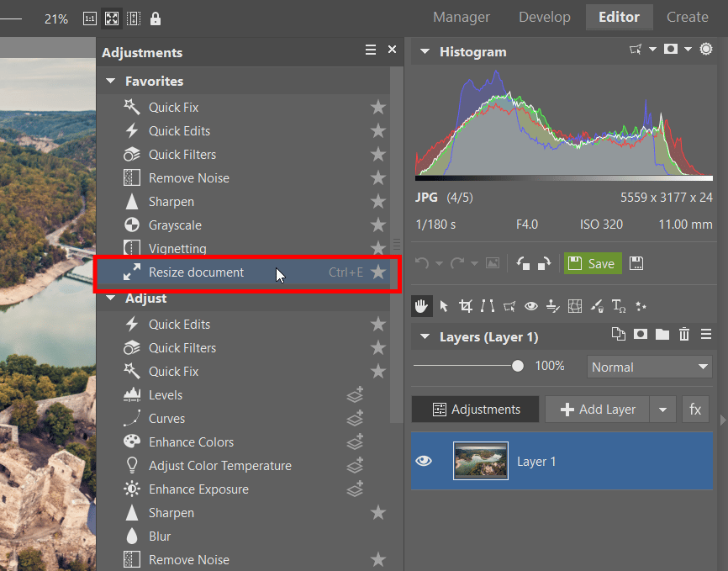Open the Normal blend mode dropdown
The width and height of the screenshot is (728, 571).
650,367
